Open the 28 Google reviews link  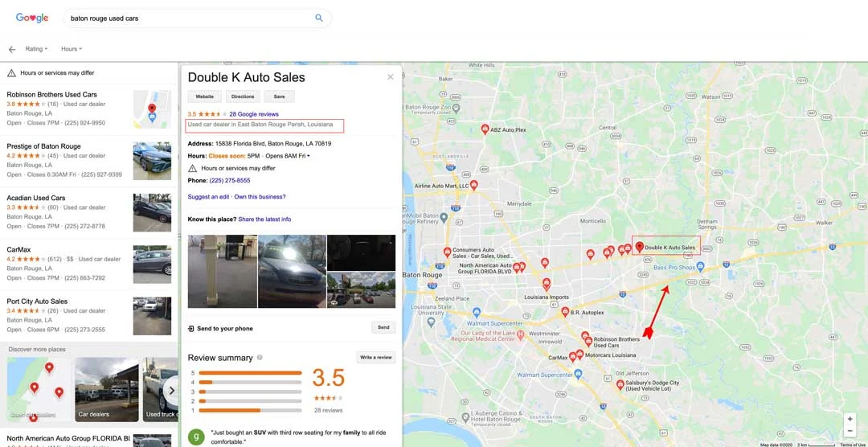254,114
